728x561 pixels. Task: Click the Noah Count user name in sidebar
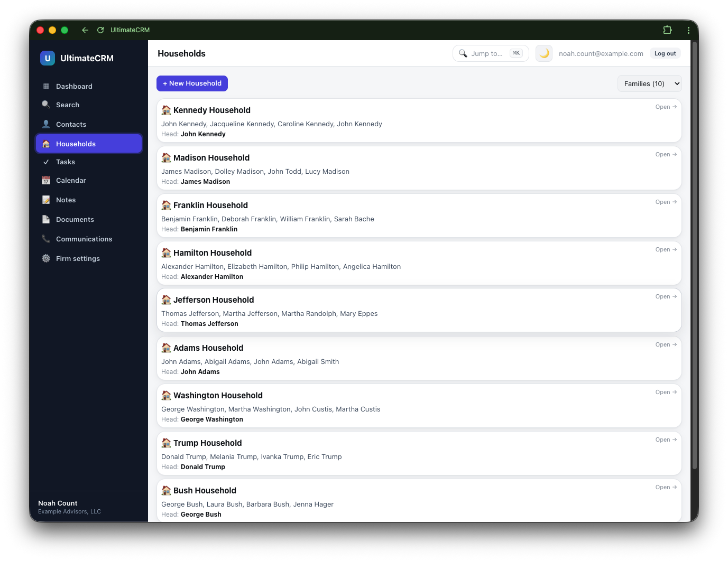(58, 503)
